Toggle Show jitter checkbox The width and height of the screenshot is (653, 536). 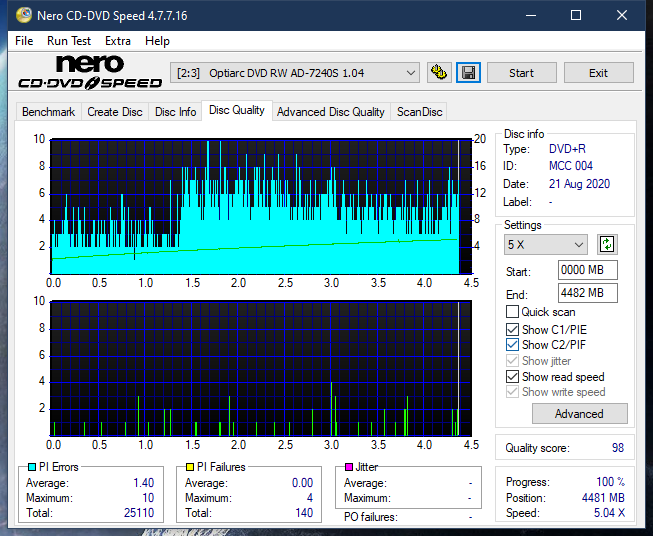(x=512, y=361)
